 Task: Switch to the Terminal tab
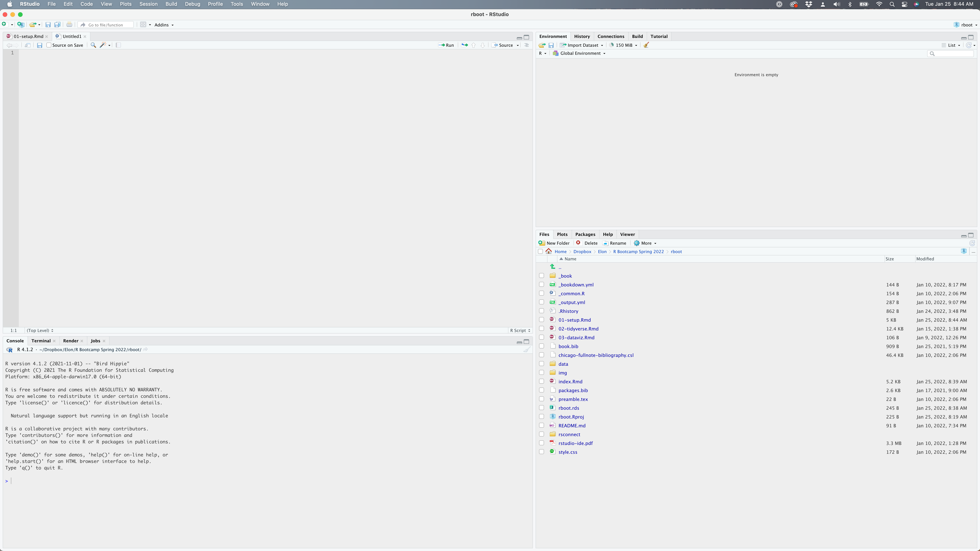pos(41,341)
